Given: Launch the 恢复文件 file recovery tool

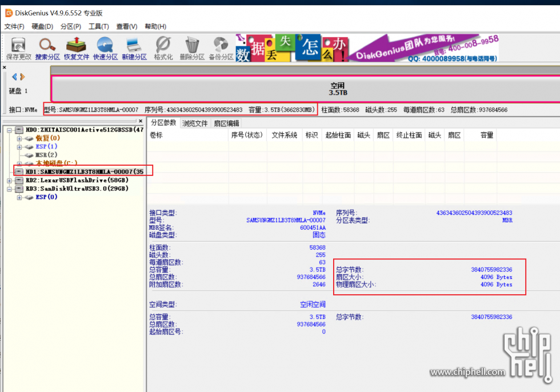Looking at the screenshot, I should click(x=77, y=49).
